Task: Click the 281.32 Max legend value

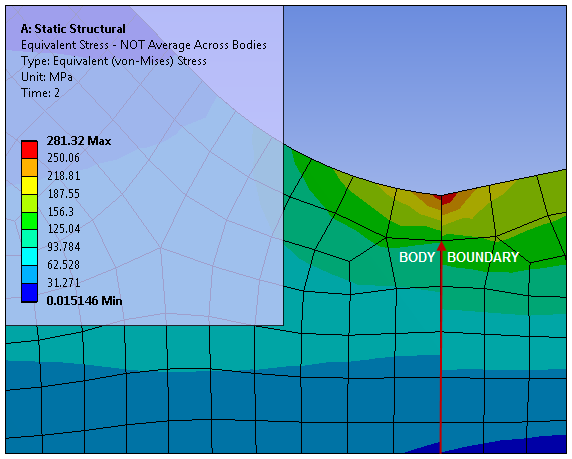Action: pyautogui.click(x=79, y=141)
